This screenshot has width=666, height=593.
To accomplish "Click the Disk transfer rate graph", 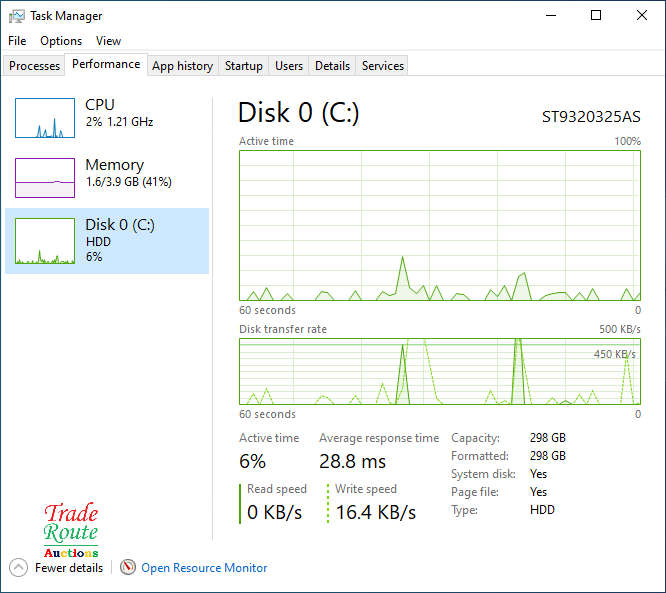I will [x=440, y=371].
